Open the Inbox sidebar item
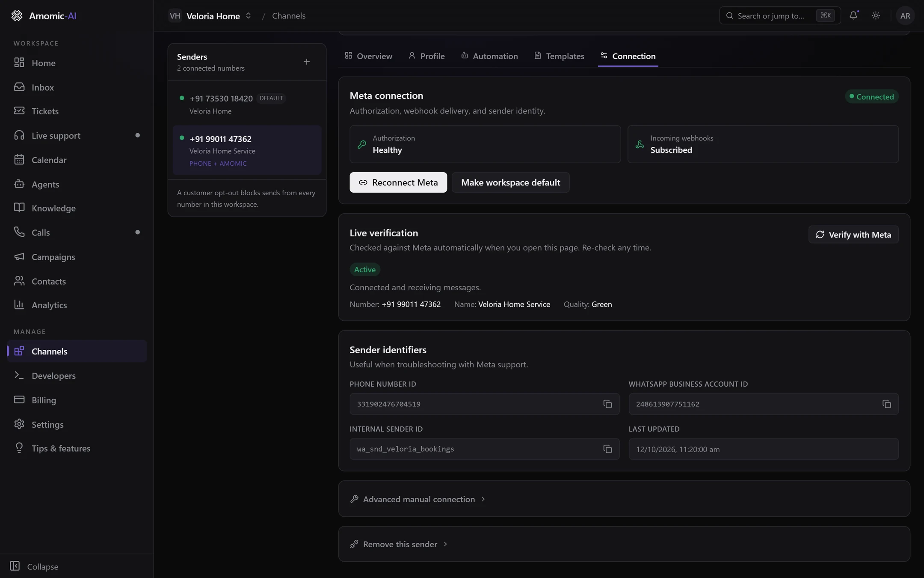924x578 pixels. click(77, 87)
